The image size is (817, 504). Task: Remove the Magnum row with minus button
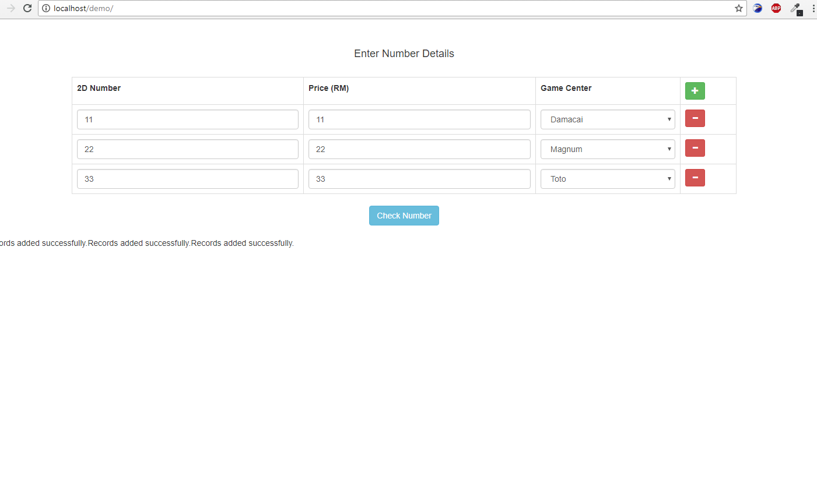tap(695, 148)
